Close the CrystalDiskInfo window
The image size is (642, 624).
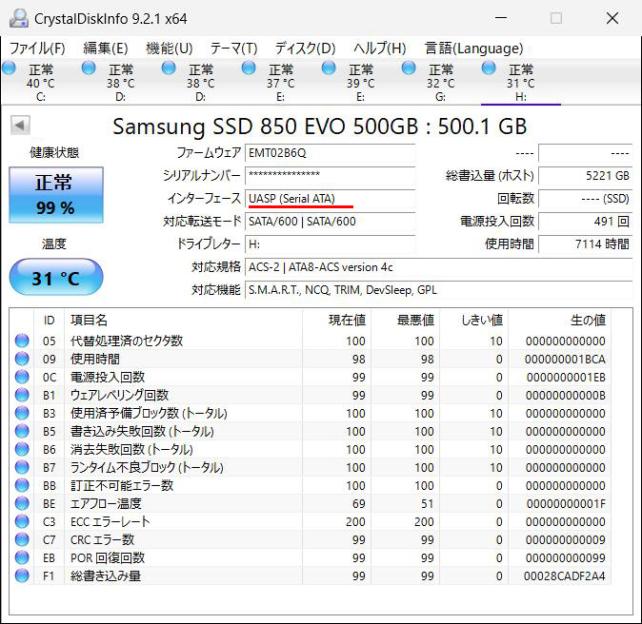click(x=612, y=18)
